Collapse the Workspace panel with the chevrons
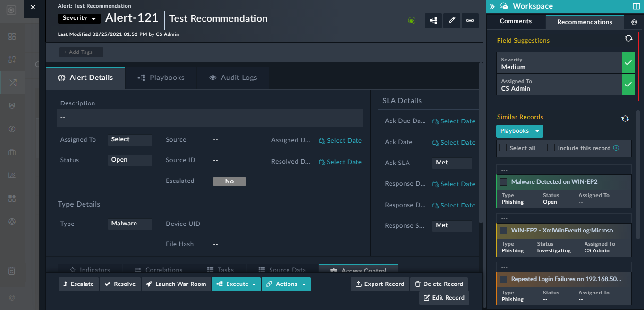 [492, 6]
